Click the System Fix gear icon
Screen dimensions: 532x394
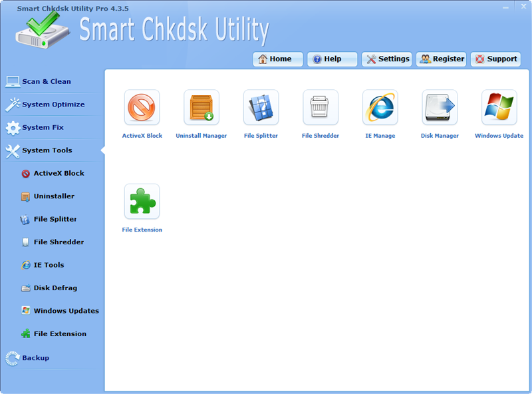coord(13,128)
